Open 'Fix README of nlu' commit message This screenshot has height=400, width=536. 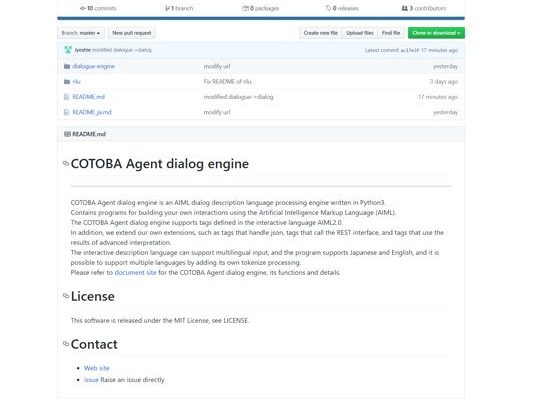(228, 82)
